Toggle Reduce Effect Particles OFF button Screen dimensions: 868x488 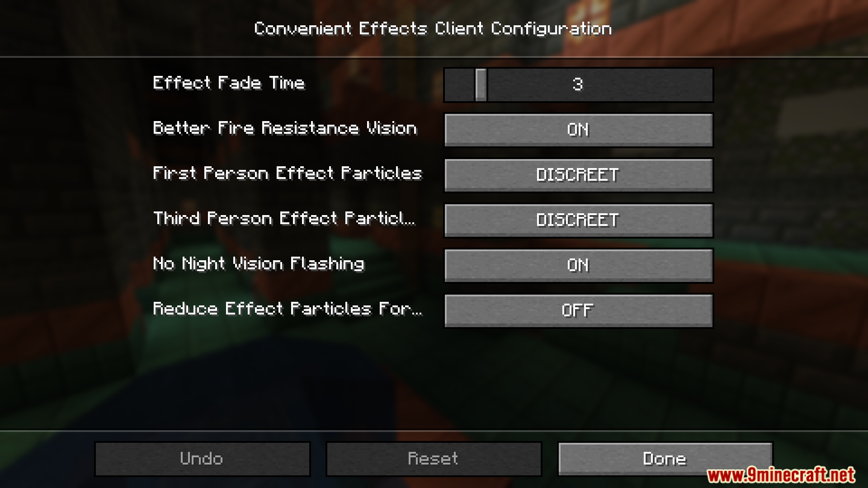[x=578, y=310]
